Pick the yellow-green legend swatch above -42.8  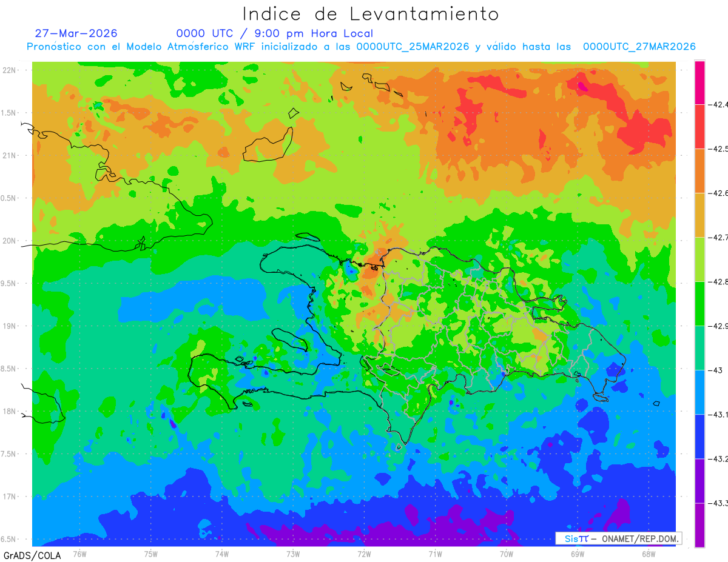[699, 259]
